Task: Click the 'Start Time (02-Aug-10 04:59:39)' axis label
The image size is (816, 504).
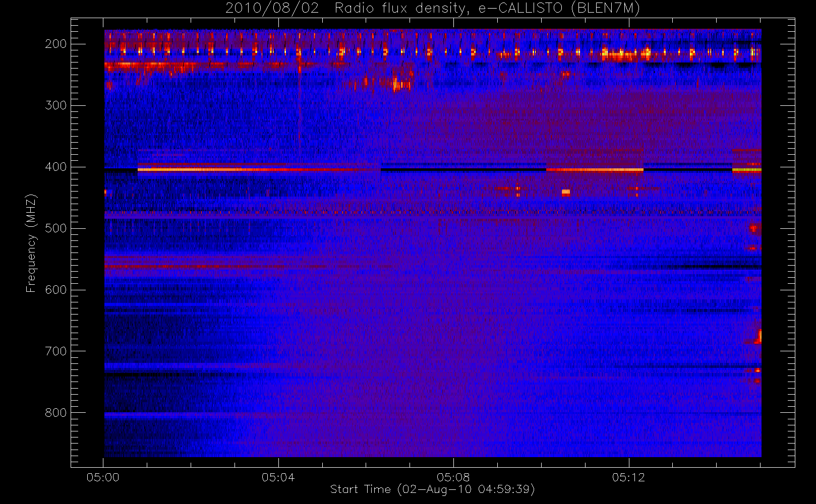Action: 432,489
